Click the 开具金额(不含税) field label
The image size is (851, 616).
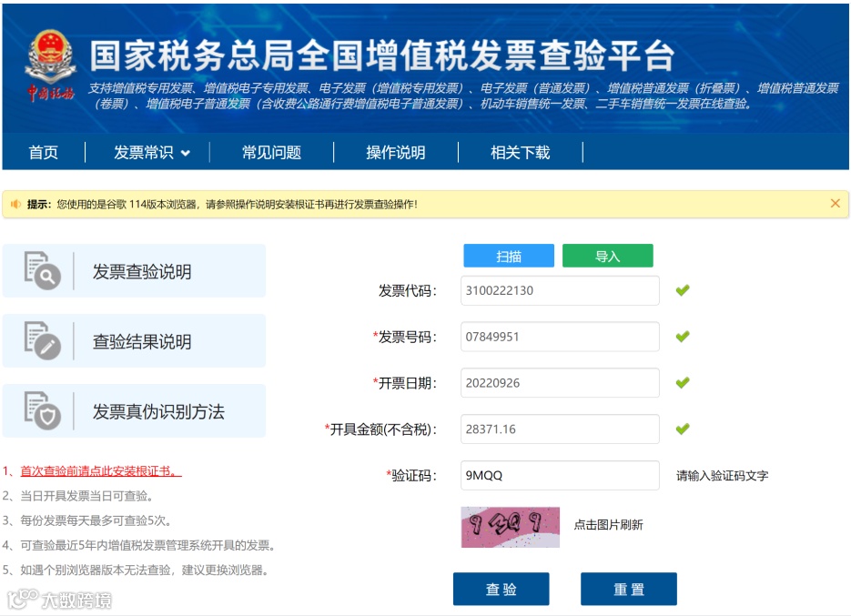coord(380,429)
